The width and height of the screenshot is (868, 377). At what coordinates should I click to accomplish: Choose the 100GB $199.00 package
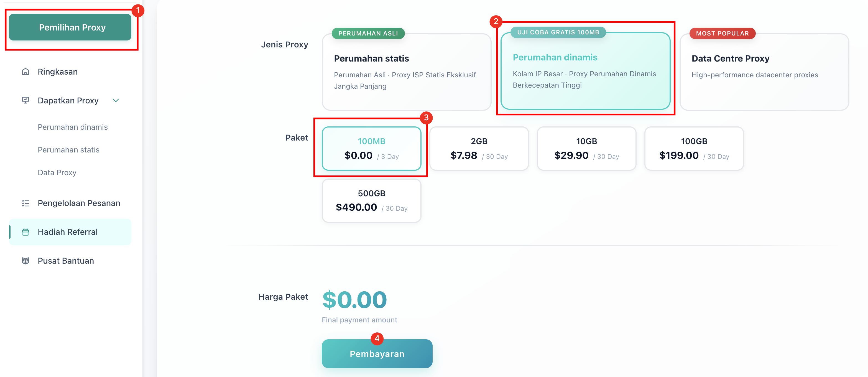pyautogui.click(x=694, y=149)
